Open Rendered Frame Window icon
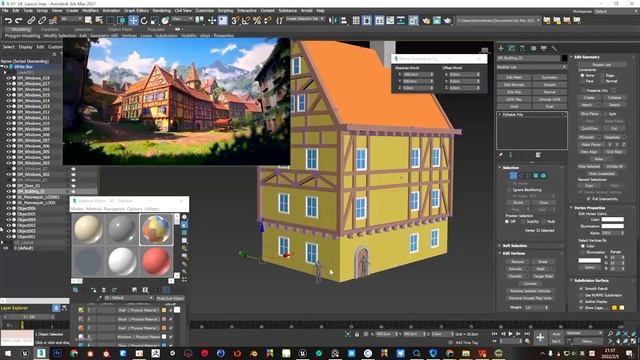The height and width of the screenshot is (360, 640). (437, 20)
